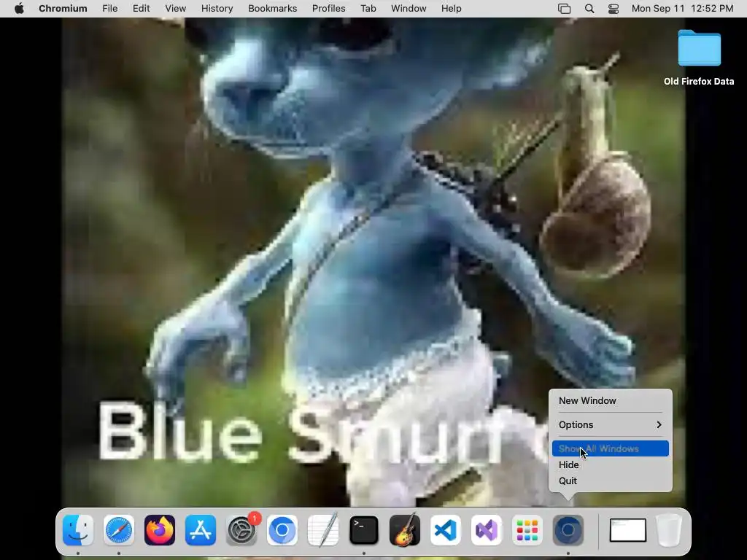747x560 pixels.
Task: Select New Window in Dock menu
Action: [x=611, y=400]
